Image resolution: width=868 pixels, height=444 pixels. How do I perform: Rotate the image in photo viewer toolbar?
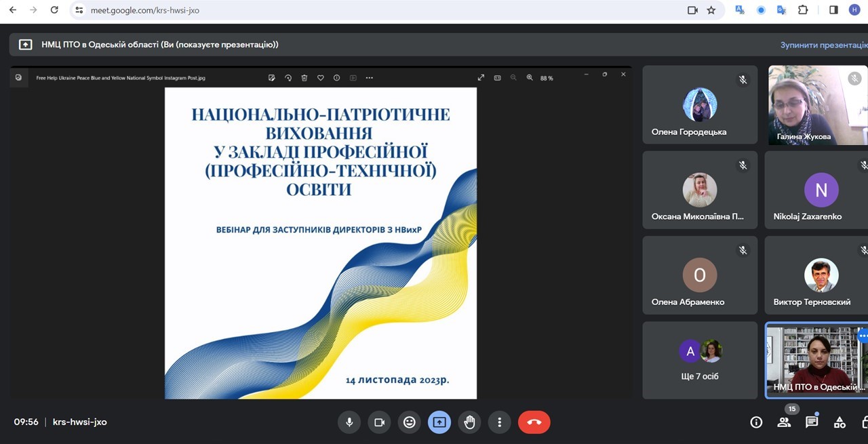click(x=288, y=78)
